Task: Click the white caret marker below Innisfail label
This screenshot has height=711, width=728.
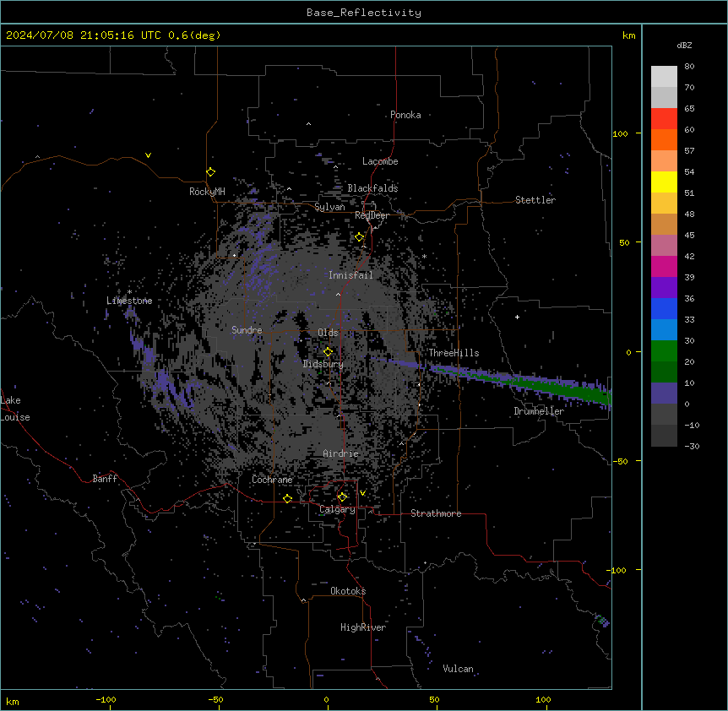Action: [x=338, y=294]
